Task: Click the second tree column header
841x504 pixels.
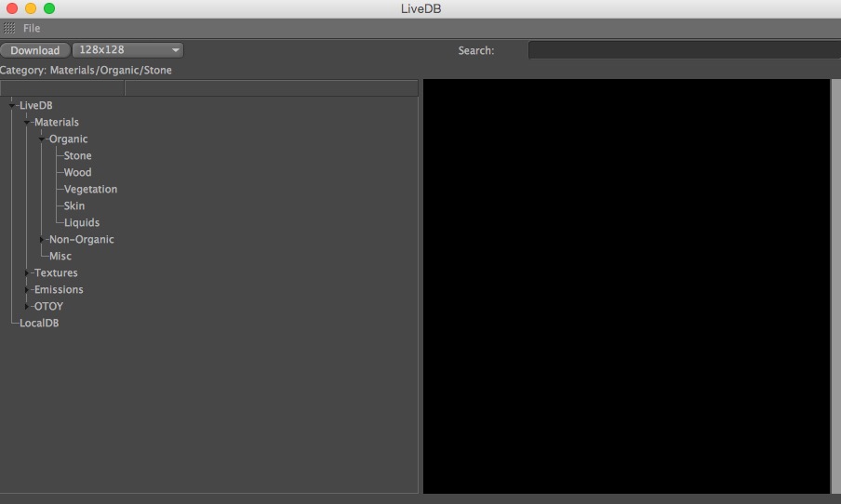Action: tap(272, 88)
